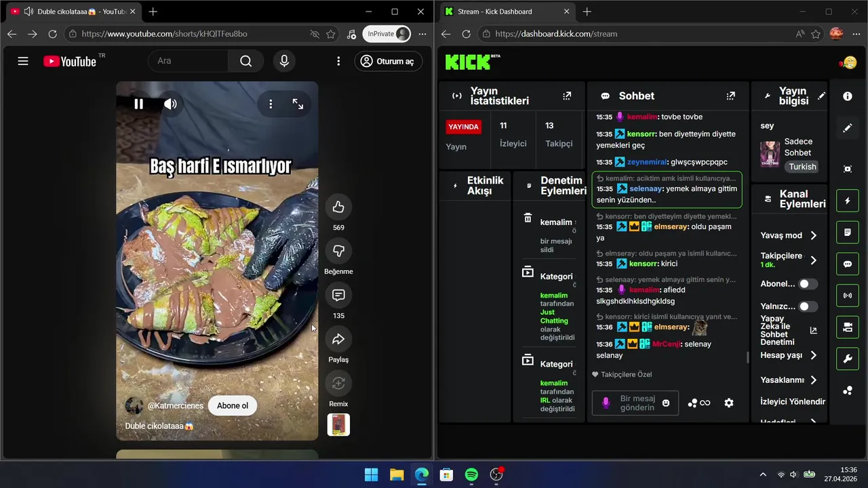The height and width of the screenshot is (488, 868).
Task: Click the Kick sidebar info icon
Action: tap(848, 96)
